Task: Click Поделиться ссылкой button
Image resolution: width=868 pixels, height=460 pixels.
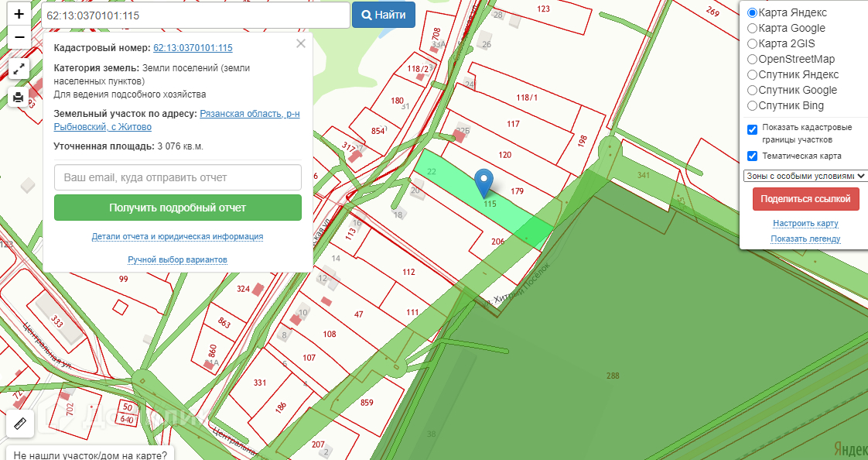Action: pos(805,199)
